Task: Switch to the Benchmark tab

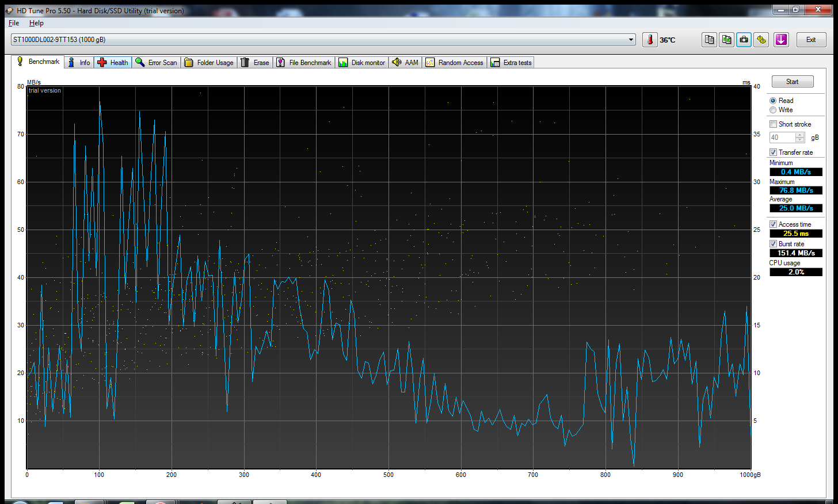Action: (x=38, y=62)
